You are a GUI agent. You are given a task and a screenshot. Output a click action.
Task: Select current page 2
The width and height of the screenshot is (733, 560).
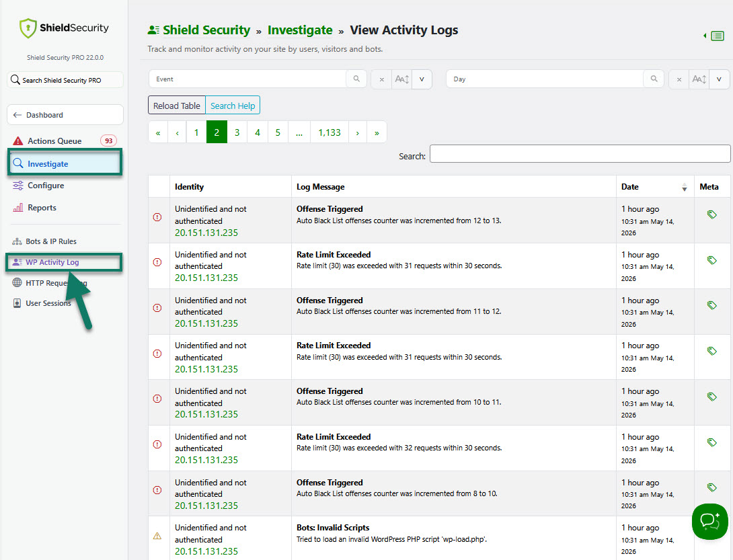pos(217,132)
